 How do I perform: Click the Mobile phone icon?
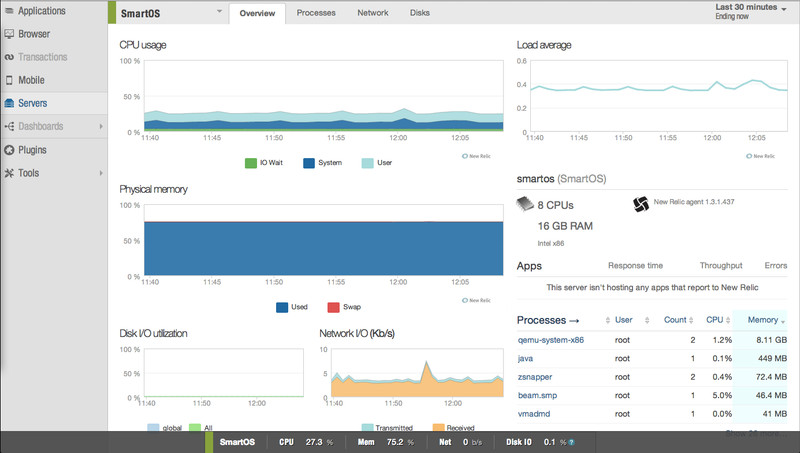coord(9,80)
